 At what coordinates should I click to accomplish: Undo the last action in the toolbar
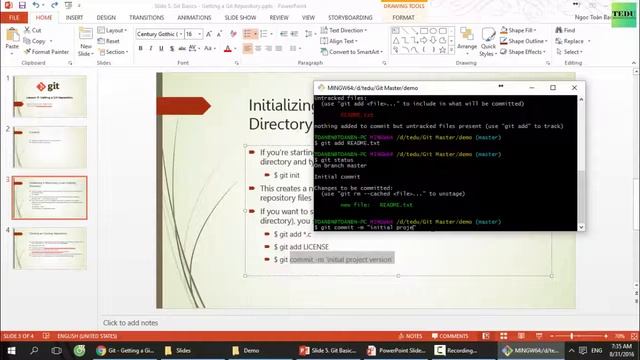(x=36, y=5)
